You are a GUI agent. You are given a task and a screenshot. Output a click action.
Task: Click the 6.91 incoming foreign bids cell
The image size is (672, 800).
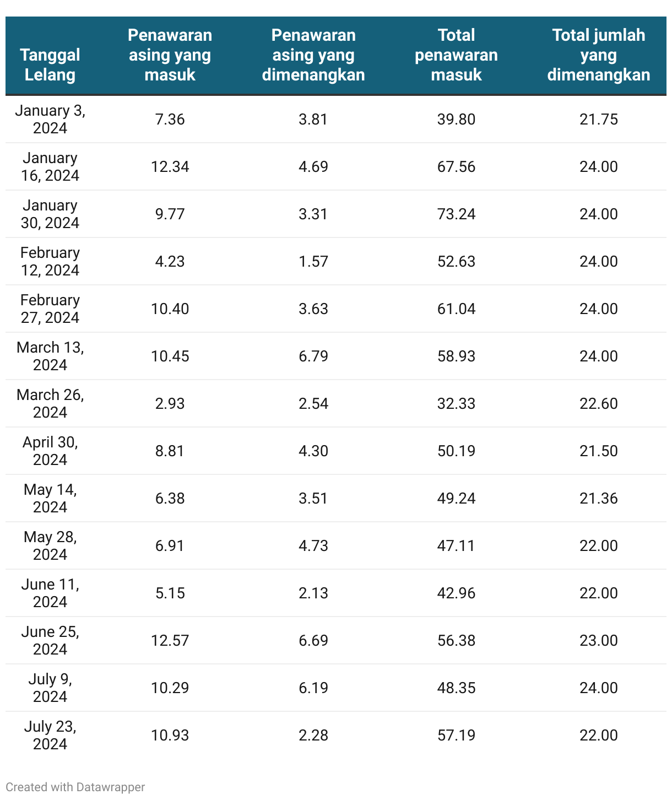(x=170, y=546)
